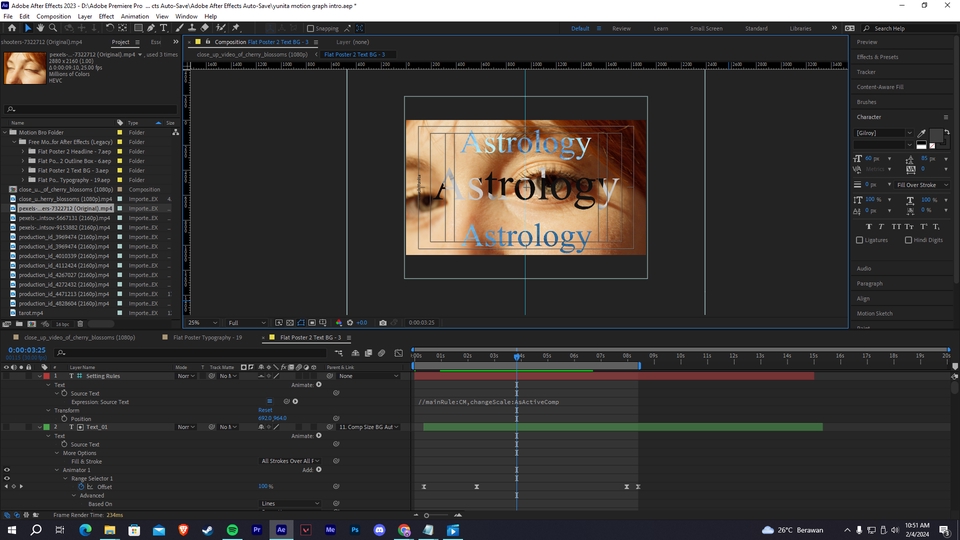Screen dimensions: 960x540
Task: Switch to Flat Poster Typography - 19 timeline tab
Action: 207,337
